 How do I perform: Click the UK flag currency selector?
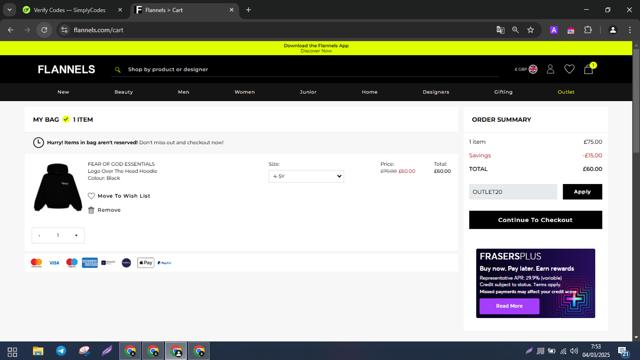(533, 69)
